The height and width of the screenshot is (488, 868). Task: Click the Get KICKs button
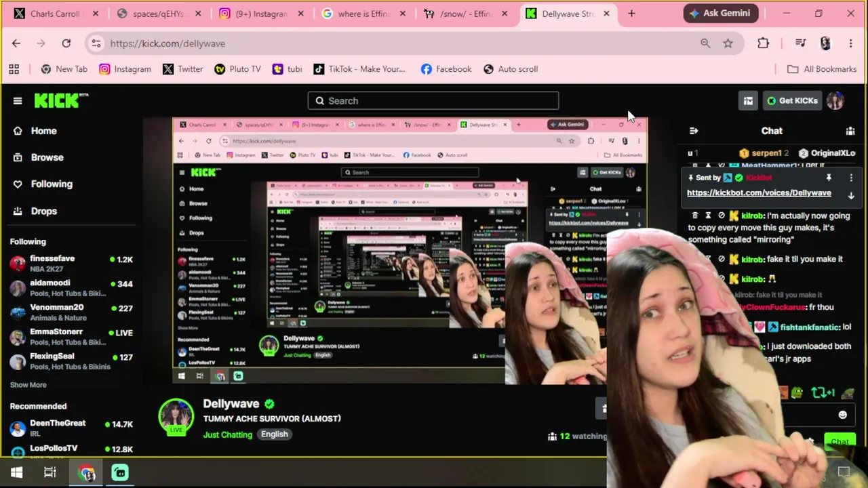792,101
